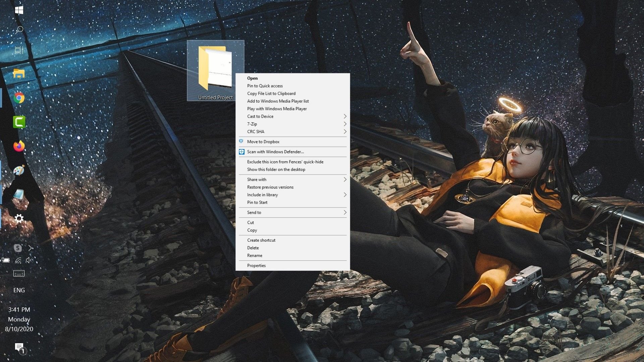
Task: Open Google Chrome from taskbar
Action: point(19,98)
